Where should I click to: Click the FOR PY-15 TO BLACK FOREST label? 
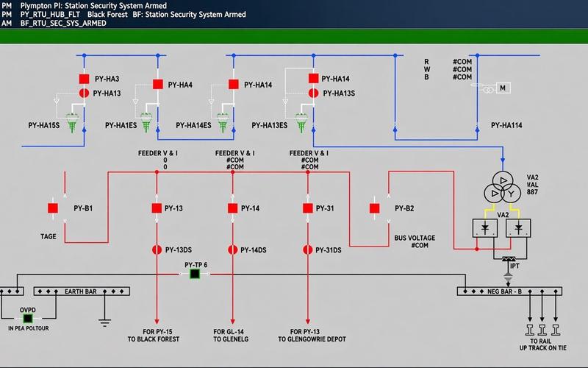(x=154, y=336)
